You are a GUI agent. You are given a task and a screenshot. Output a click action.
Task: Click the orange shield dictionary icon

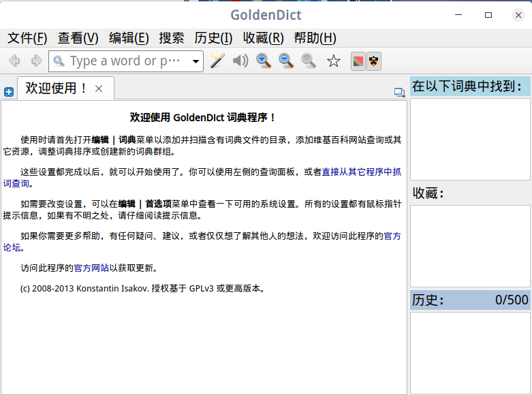(x=373, y=61)
